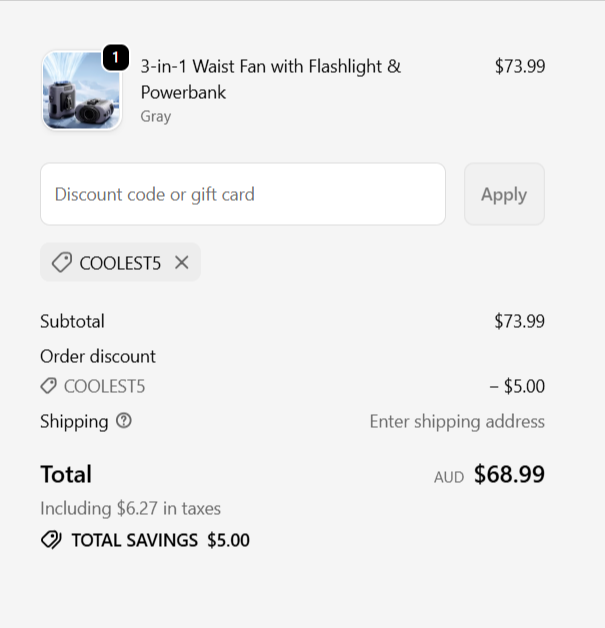Click the total amount $68.99
The image size is (605, 628).
tap(509, 474)
